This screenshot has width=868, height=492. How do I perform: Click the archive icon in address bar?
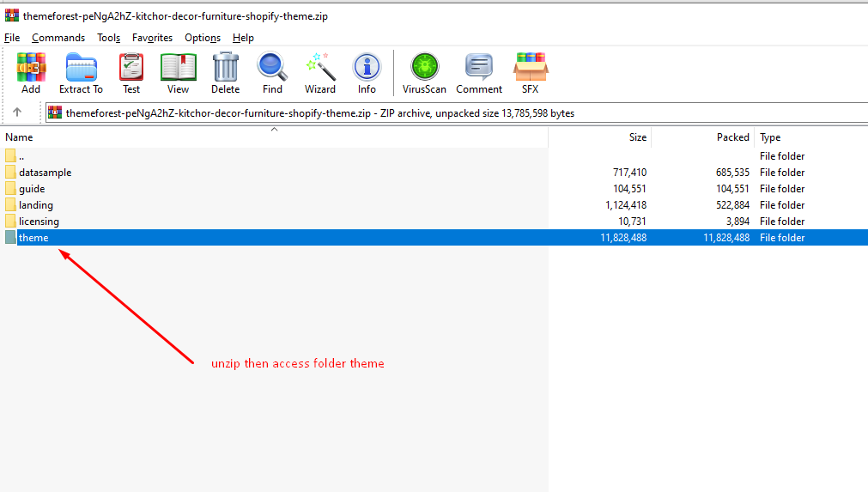[x=55, y=112]
